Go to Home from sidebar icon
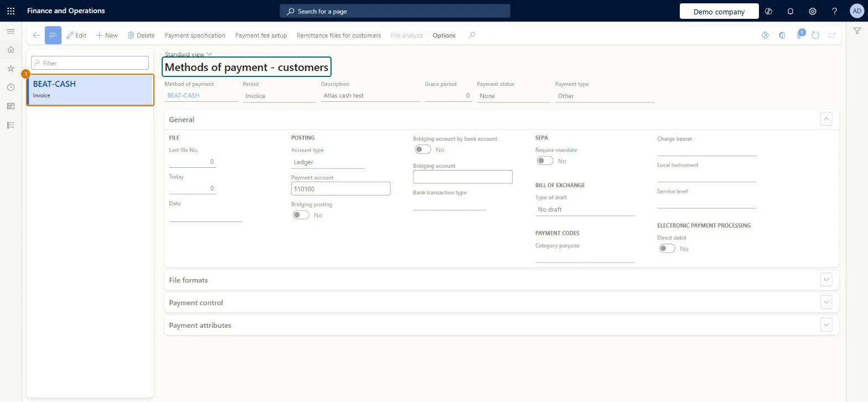868x402 pixels. point(11,50)
